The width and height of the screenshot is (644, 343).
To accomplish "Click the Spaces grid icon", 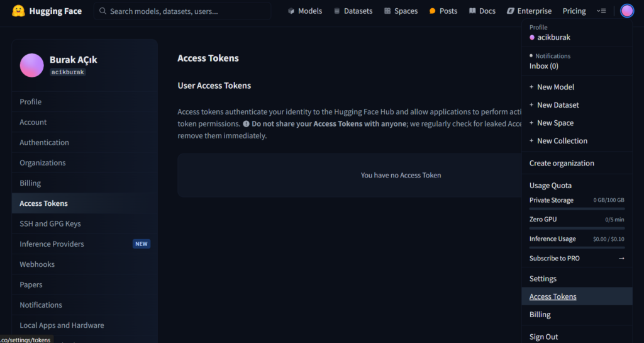I will pos(387,11).
